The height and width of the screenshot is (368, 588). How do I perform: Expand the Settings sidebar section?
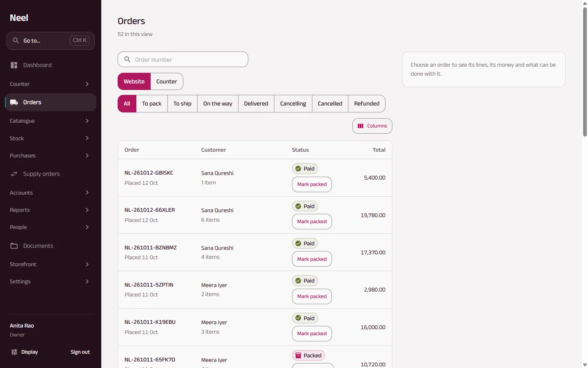tap(51, 281)
